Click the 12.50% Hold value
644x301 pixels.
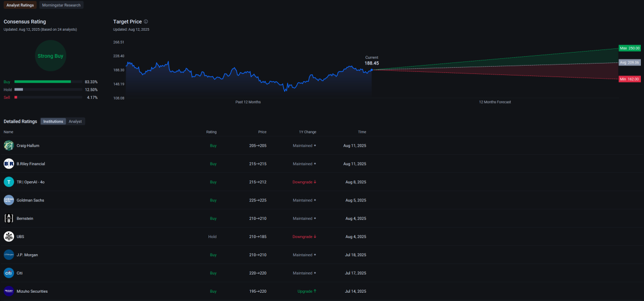(91, 90)
